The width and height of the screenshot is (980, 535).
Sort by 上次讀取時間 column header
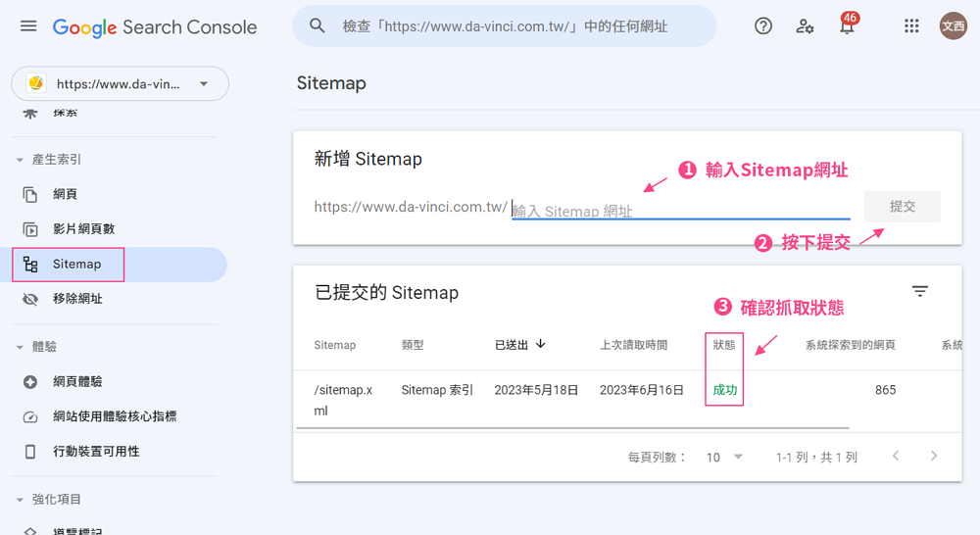coord(633,345)
